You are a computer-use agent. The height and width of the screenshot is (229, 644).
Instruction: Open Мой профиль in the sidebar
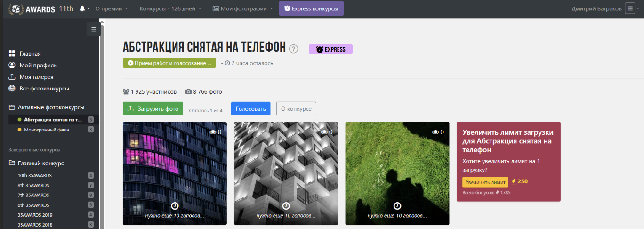pyautogui.click(x=38, y=65)
